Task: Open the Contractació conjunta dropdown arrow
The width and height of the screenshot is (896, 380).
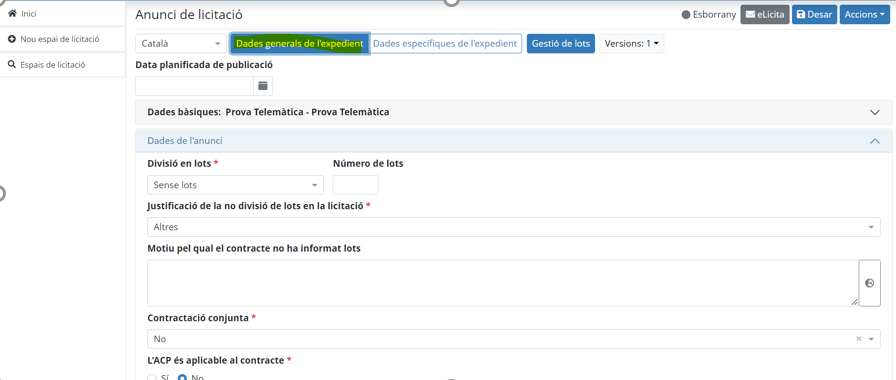Action: pos(871,339)
